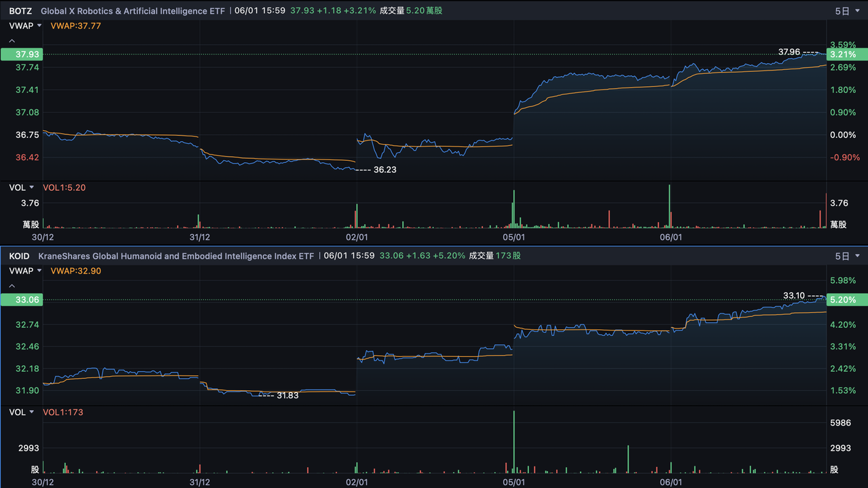Click the 36.42 red price axis label
Viewport: 868px width, 488px height.
(27, 157)
